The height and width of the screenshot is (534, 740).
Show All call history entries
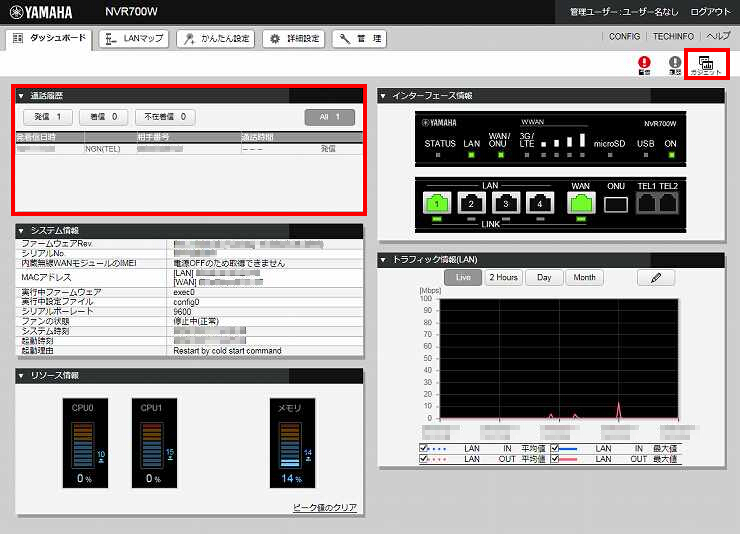[x=329, y=117]
